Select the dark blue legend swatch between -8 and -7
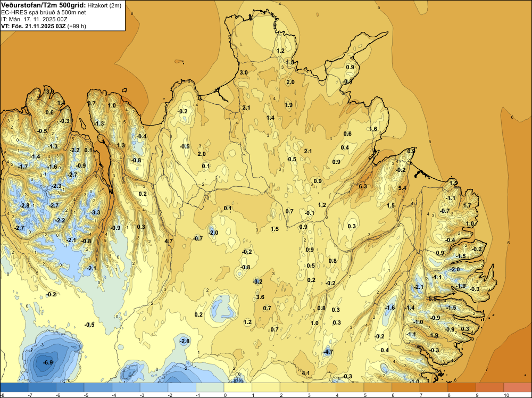Screen dimensions: 532x398 pyautogui.click(x=14, y=387)
